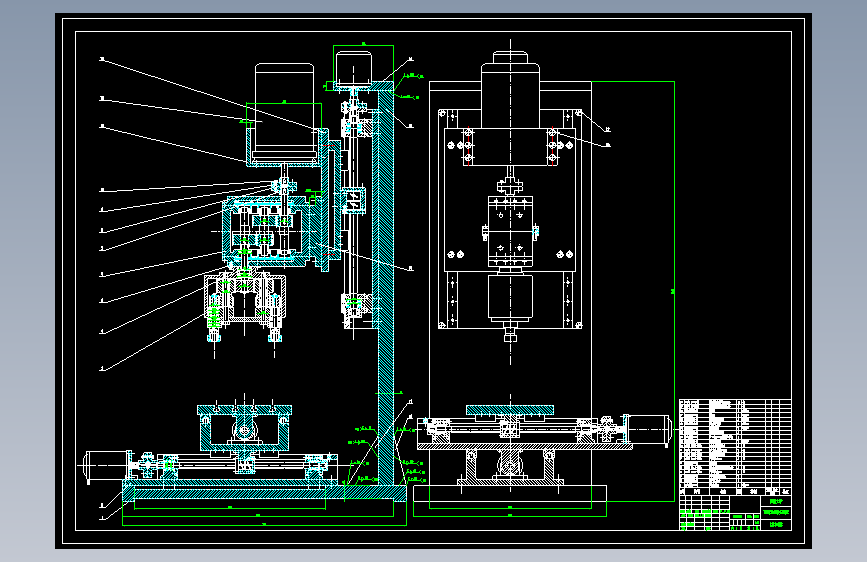This screenshot has height=562, width=867.
Task: Select the hatched base plate in side view
Action: coord(264,493)
